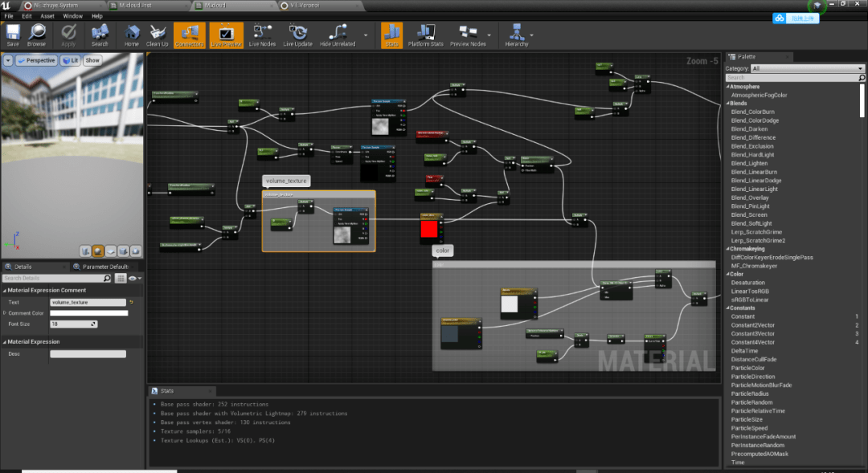The image size is (868, 473).
Task: Click the Search binoculars icon
Action: coord(100,35)
